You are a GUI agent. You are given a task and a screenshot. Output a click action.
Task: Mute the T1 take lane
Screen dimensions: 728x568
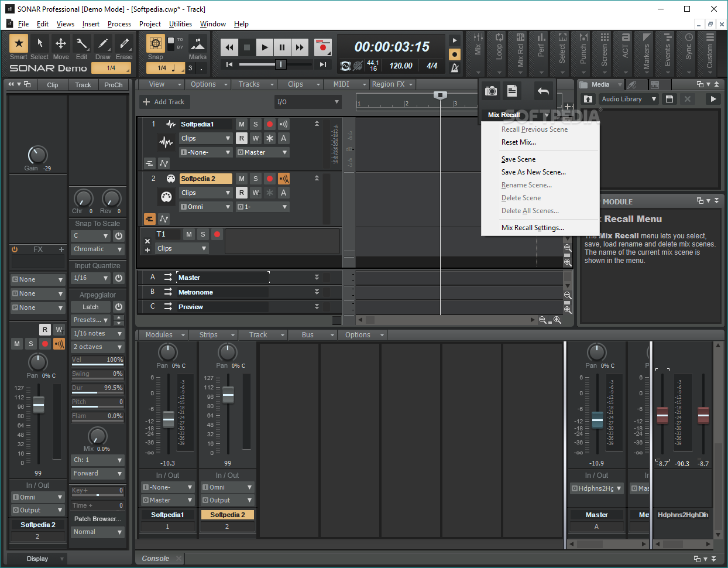pos(189,234)
